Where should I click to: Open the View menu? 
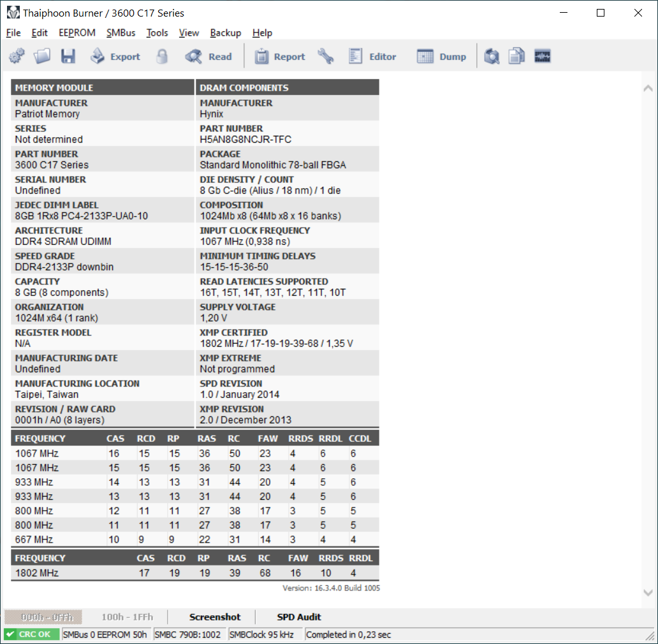click(x=189, y=33)
